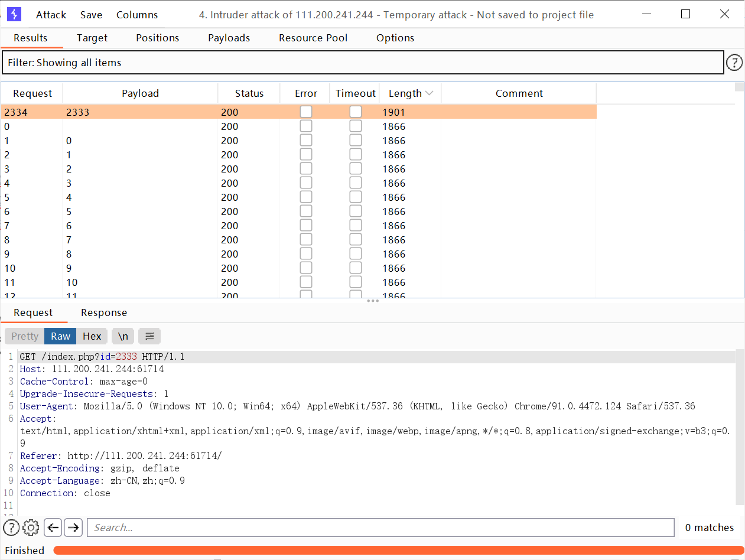Toggle Error checkbox for request 7
The width and height of the screenshot is (745, 560).
(306, 225)
